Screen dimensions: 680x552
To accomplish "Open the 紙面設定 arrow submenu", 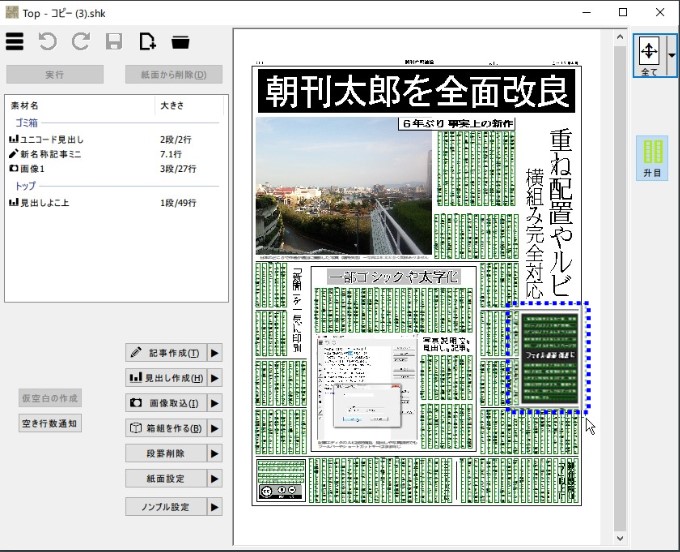I will 215,479.
